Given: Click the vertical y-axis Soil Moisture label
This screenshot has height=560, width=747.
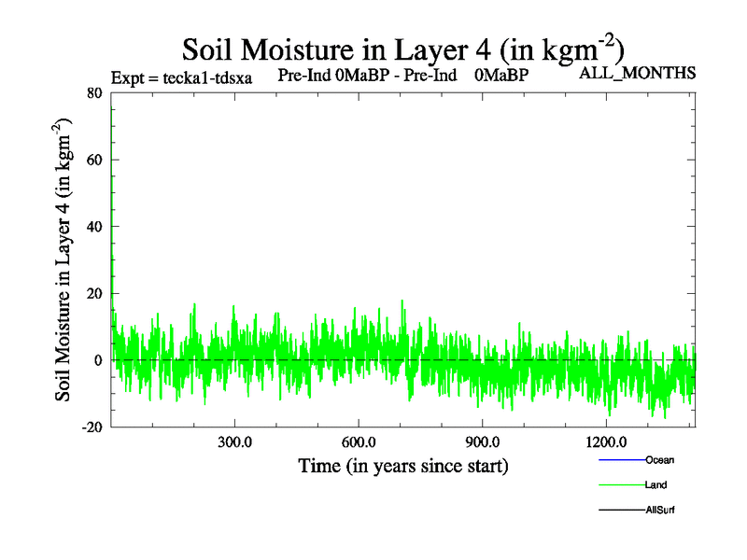Looking at the screenshot, I should [x=64, y=259].
